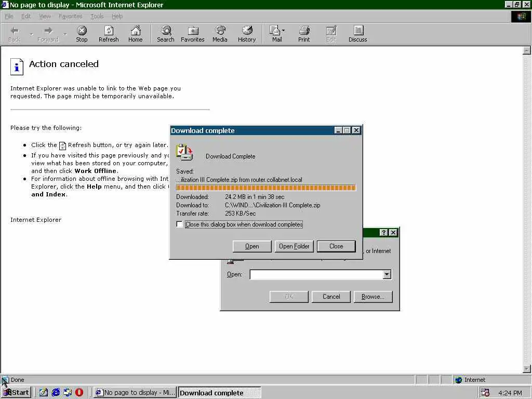Click the page scrollbar up arrow

tap(527, 50)
